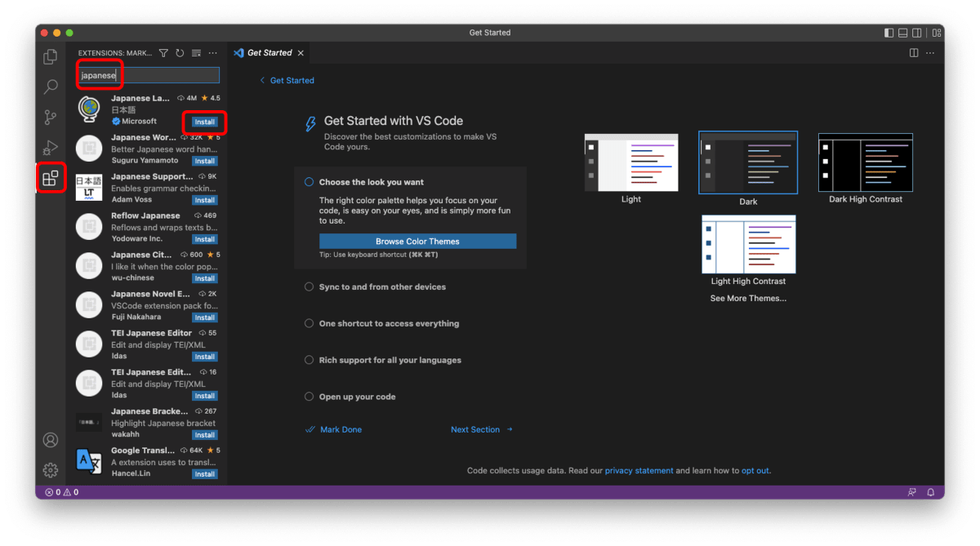Click See More Themes link

(x=748, y=299)
